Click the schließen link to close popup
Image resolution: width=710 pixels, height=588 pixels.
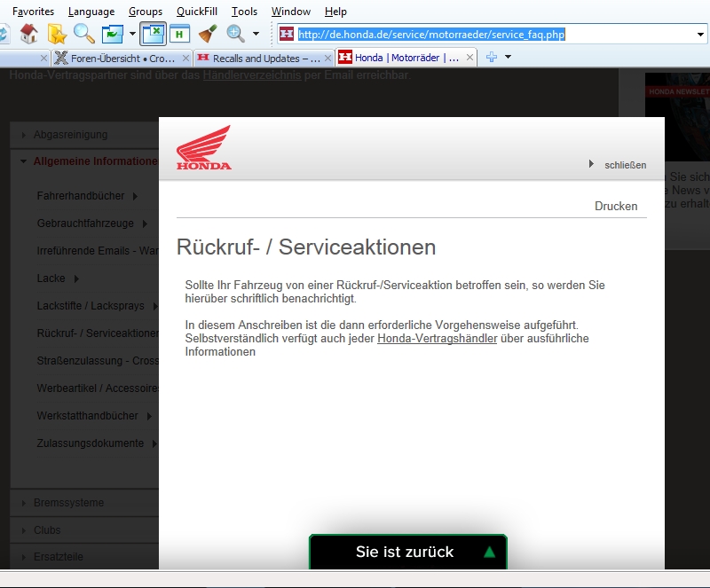(x=625, y=165)
